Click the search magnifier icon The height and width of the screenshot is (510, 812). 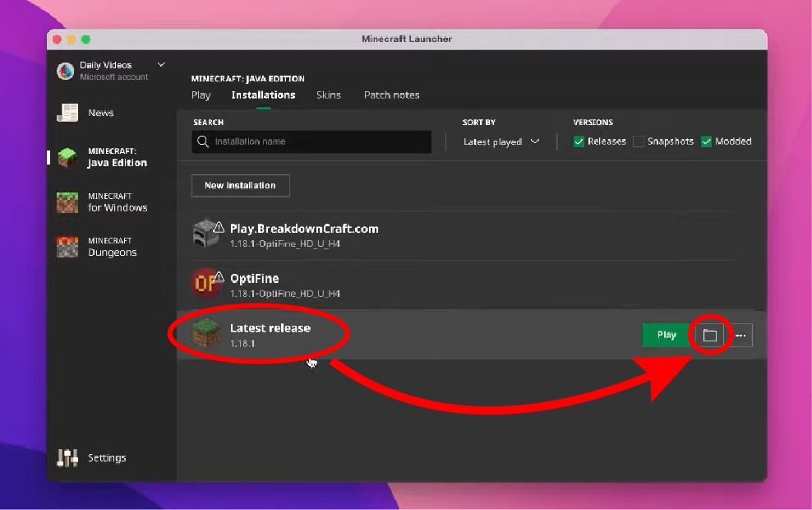203,141
